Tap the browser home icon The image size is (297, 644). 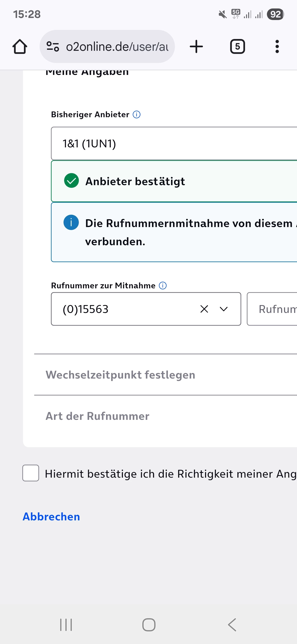pyautogui.click(x=20, y=47)
